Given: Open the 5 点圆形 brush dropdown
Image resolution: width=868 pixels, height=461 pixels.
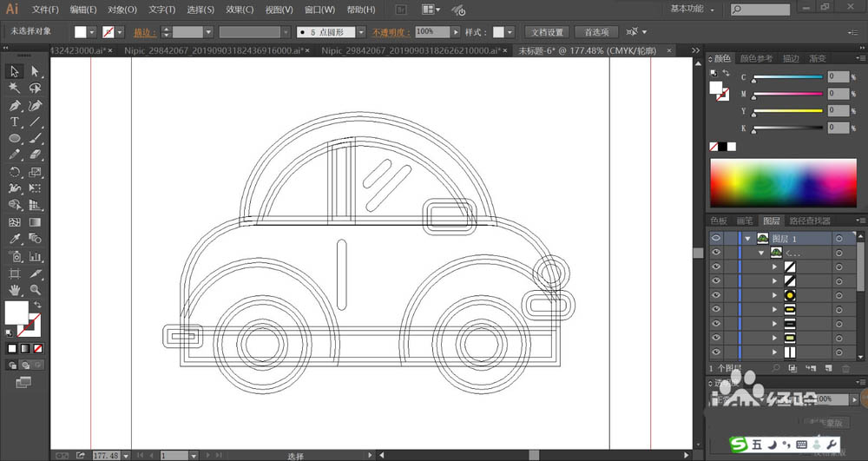Looking at the screenshot, I should [361, 32].
